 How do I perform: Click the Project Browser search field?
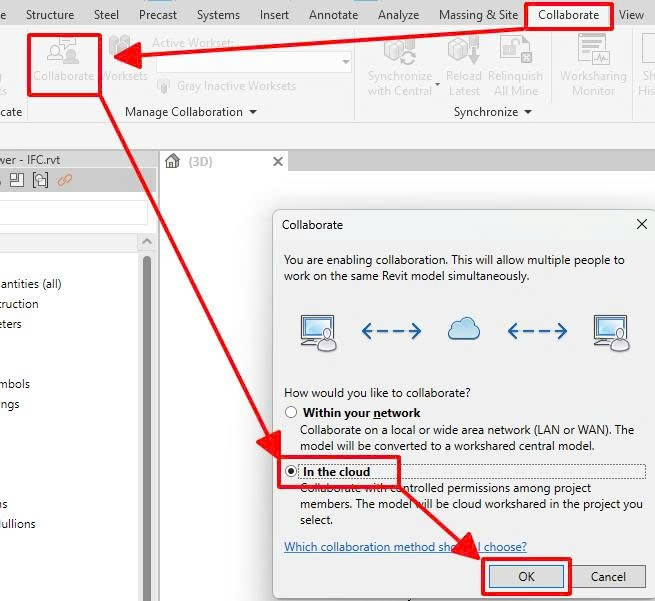pos(74,213)
